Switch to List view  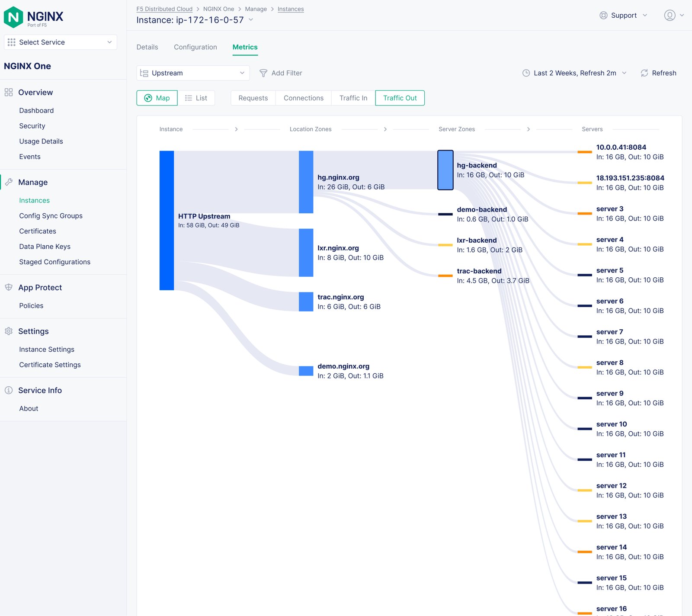pos(196,98)
